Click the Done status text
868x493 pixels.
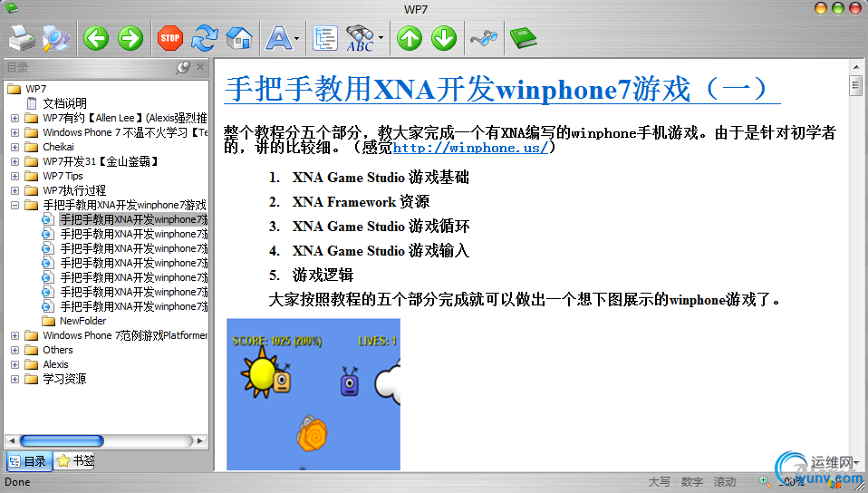(17, 482)
